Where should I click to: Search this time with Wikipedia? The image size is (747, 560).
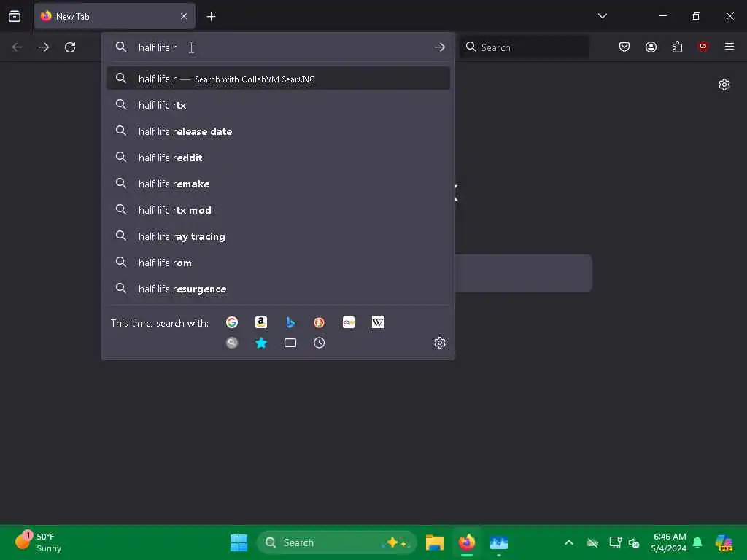378,322
